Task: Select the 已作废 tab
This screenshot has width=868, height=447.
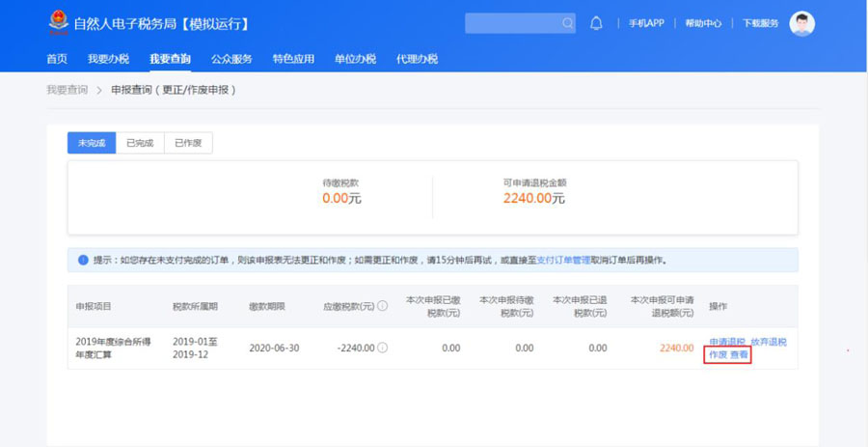Action: (188, 143)
